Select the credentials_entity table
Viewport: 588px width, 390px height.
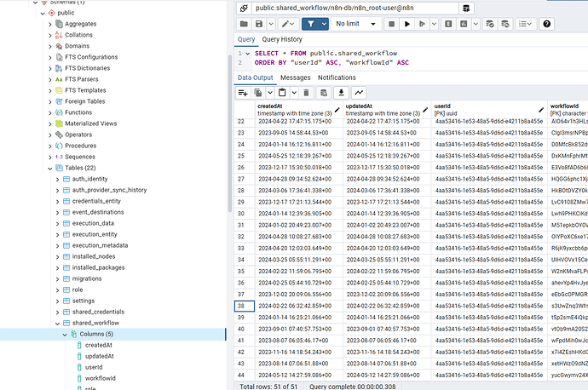pos(96,201)
